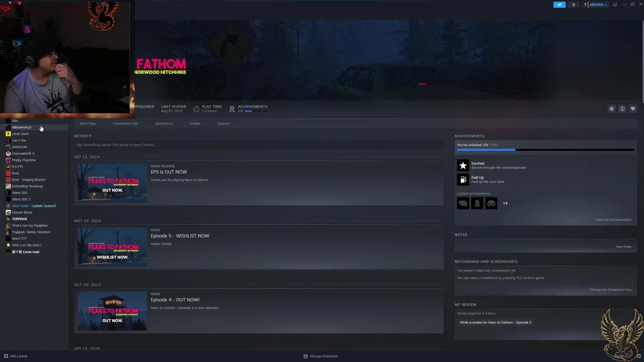The width and height of the screenshot is (644, 362).
Task: Open the 'EP5 is OUT NOW' news title
Action: click(x=169, y=172)
